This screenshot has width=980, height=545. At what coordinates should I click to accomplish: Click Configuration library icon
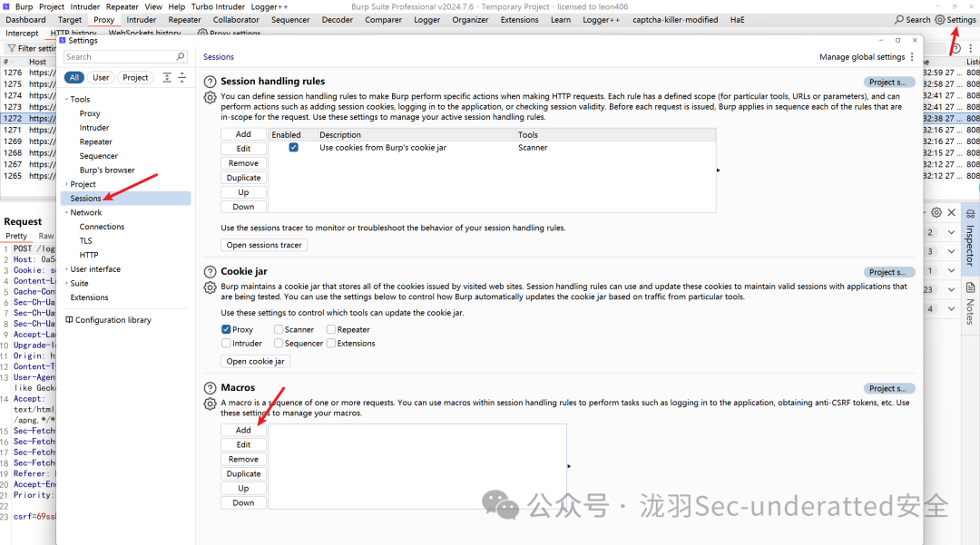(x=69, y=319)
